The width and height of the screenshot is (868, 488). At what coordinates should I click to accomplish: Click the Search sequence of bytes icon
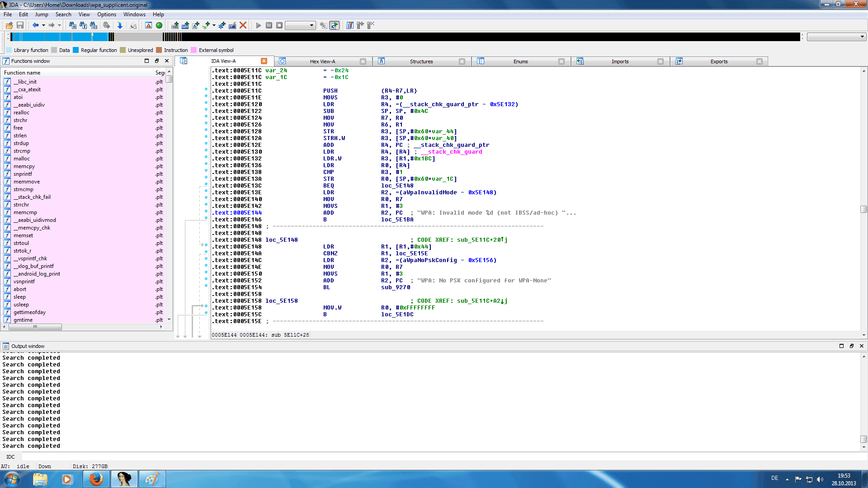click(94, 25)
